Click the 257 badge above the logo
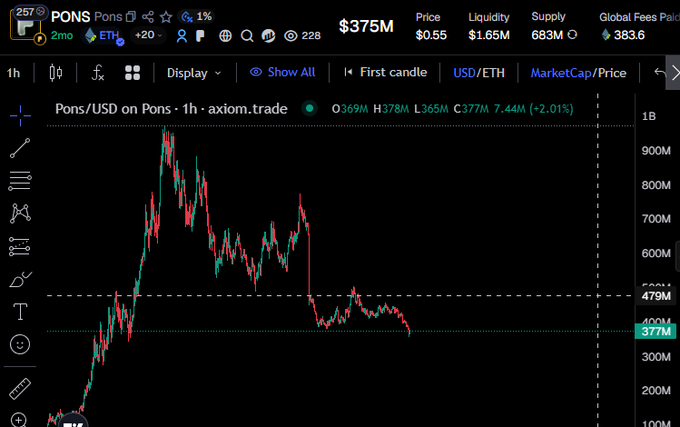This screenshot has width=680, height=427. pyautogui.click(x=29, y=12)
